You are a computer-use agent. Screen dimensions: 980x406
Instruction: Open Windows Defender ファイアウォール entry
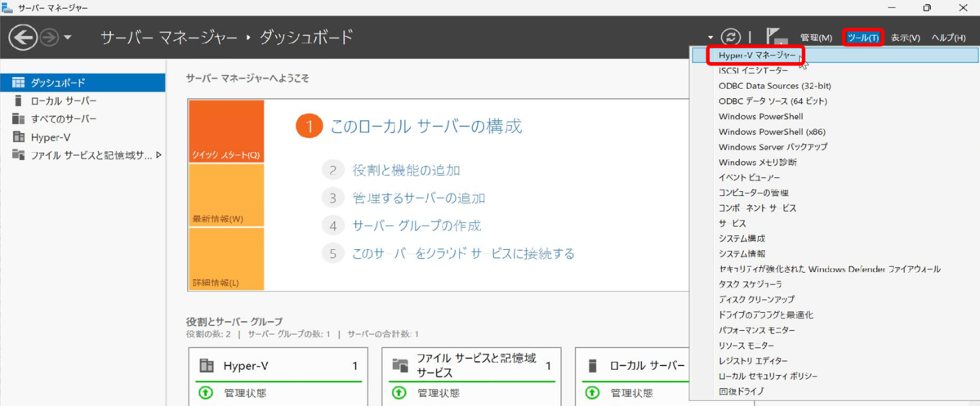835,269
